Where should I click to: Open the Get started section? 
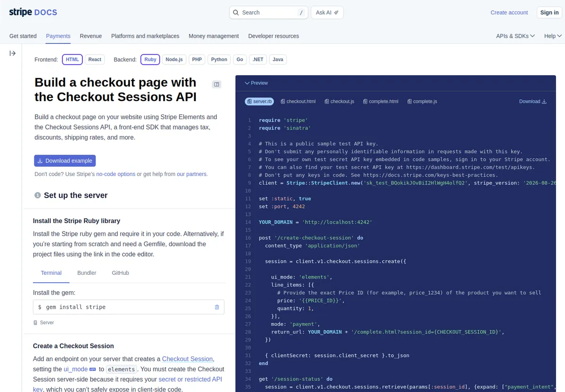23,36
